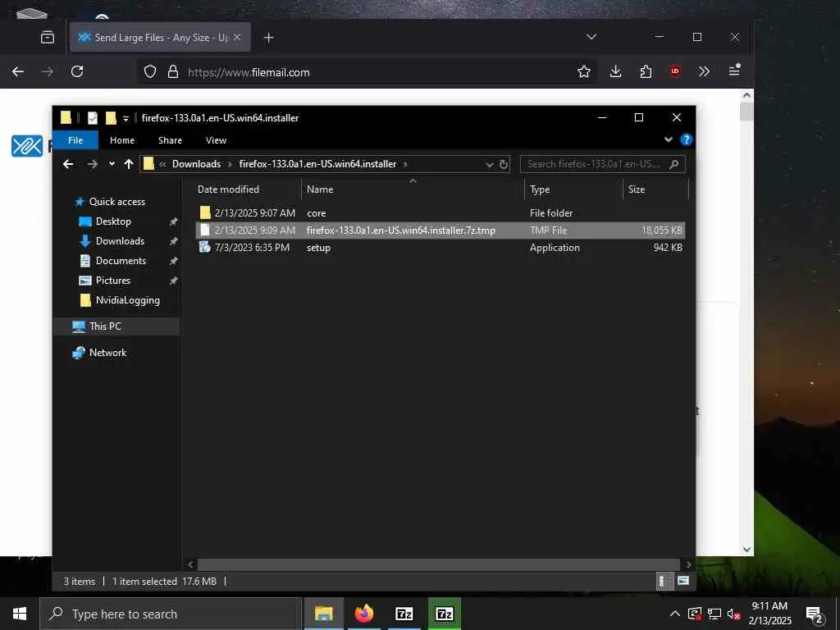
Task: Close the Send Large Files tab
Action: 237,38
